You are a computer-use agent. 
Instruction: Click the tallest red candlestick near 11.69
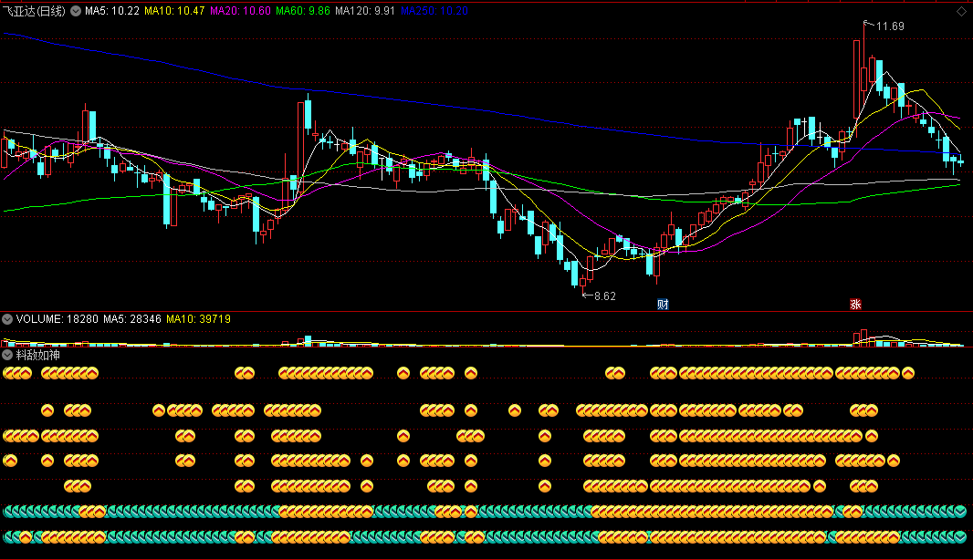tap(858, 79)
